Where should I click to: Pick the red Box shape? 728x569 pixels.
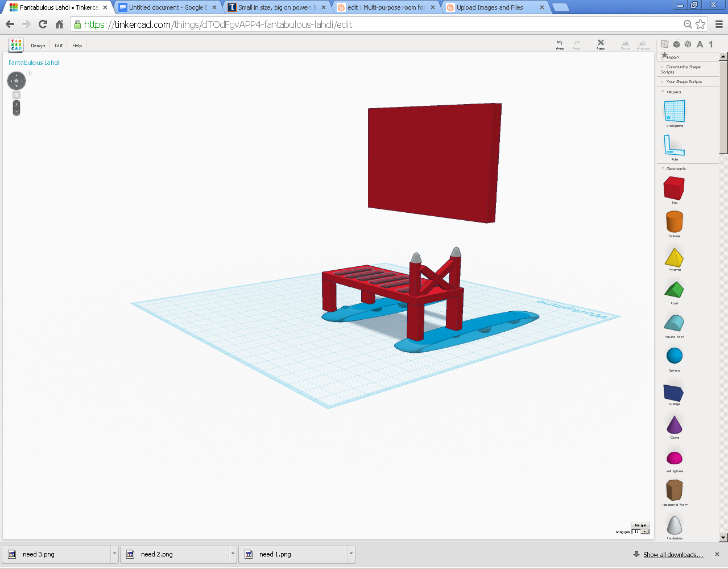tap(674, 189)
